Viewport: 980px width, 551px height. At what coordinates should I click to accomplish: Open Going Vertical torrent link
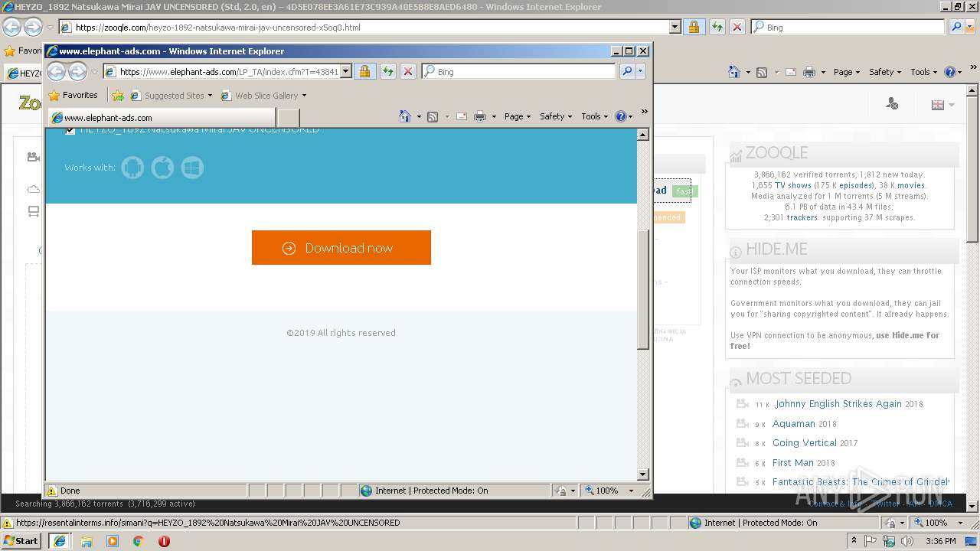click(x=805, y=443)
